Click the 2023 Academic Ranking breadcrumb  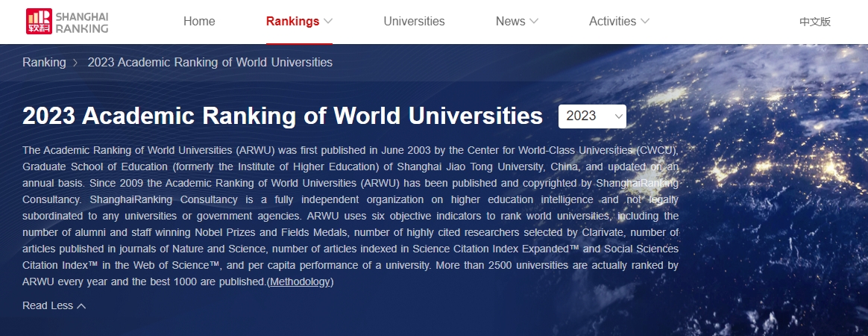pos(210,62)
